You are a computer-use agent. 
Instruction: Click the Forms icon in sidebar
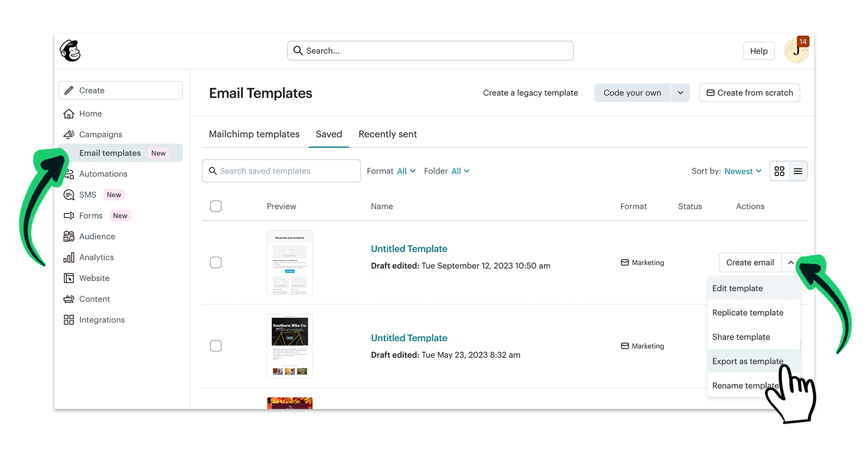(69, 215)
